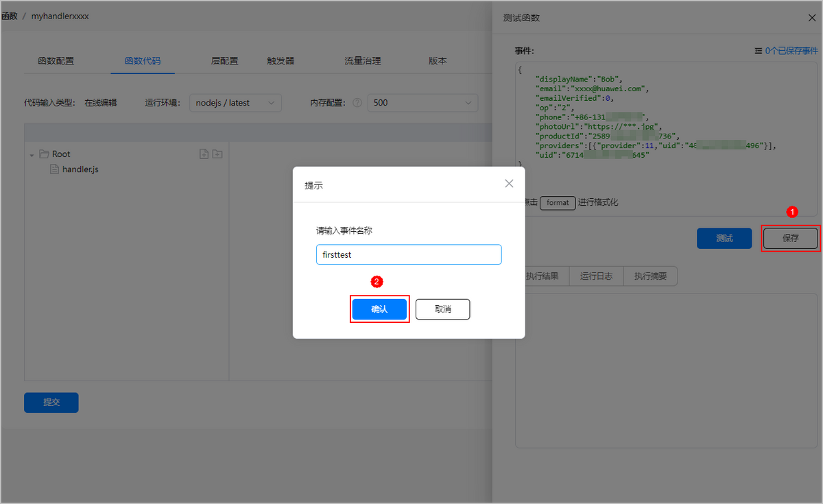Collapse the Root folder tree arrow

click(32, 155)
